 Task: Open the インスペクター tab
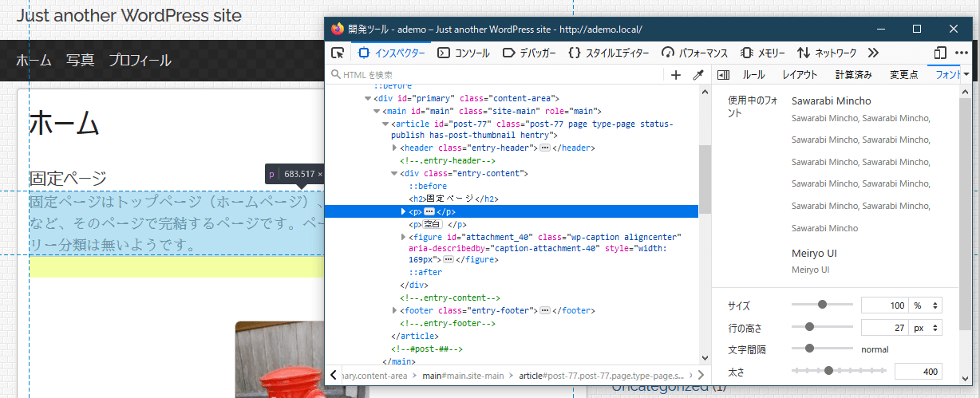point(392,53)
